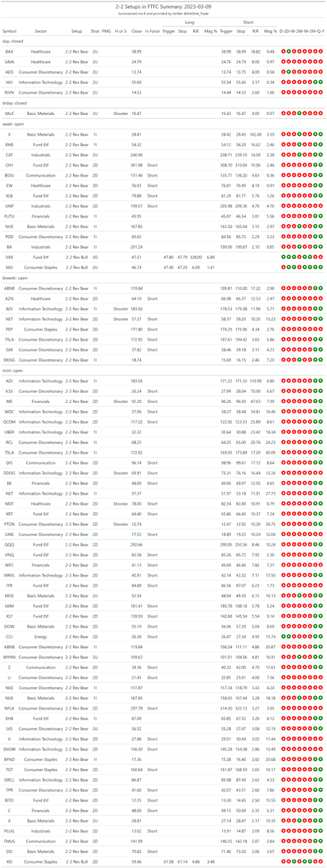Click the QQQ symbol cell
The width and height of the screenshot is (327, 868).
(9, 544)
